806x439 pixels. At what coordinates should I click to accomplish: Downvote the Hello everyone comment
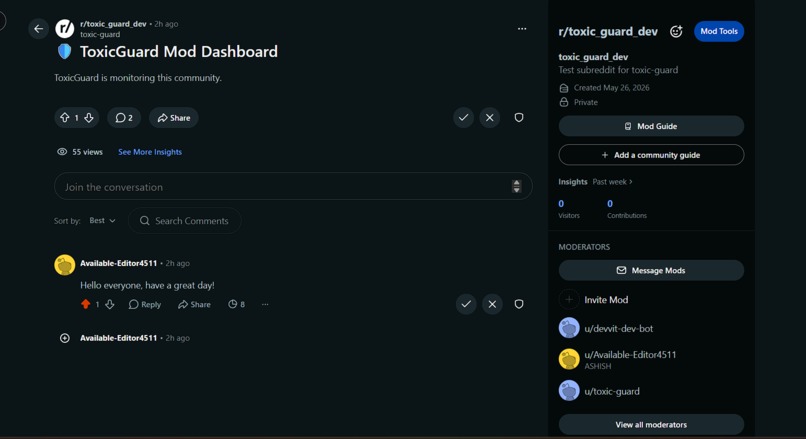tap(109, 304)
